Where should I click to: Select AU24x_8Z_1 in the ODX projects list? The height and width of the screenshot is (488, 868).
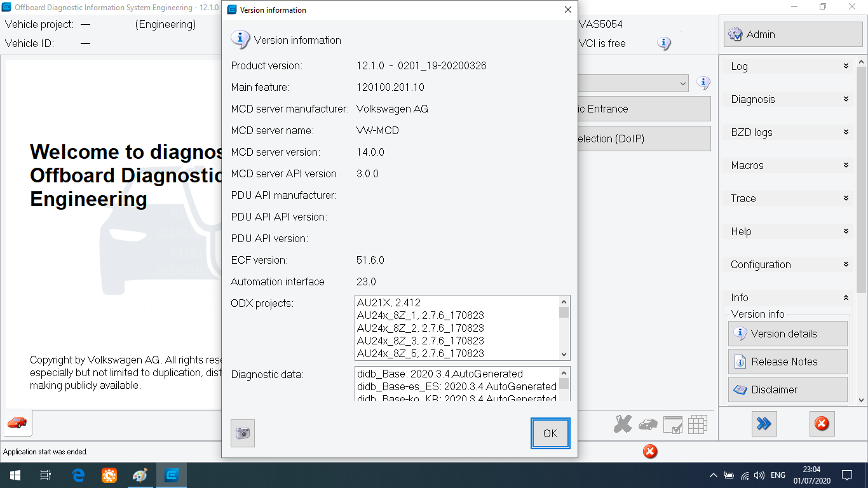click(421, 315)
